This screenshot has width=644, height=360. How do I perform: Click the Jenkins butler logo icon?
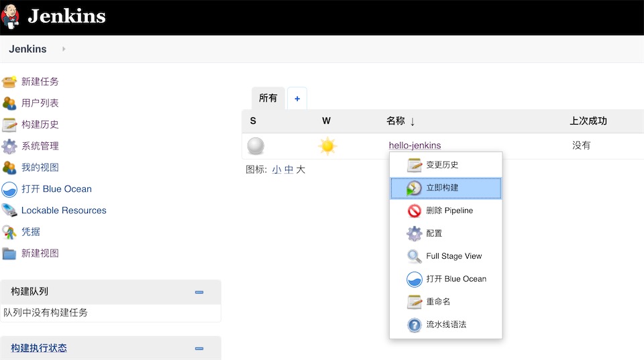pyautogui.click(x=10, y=16)
